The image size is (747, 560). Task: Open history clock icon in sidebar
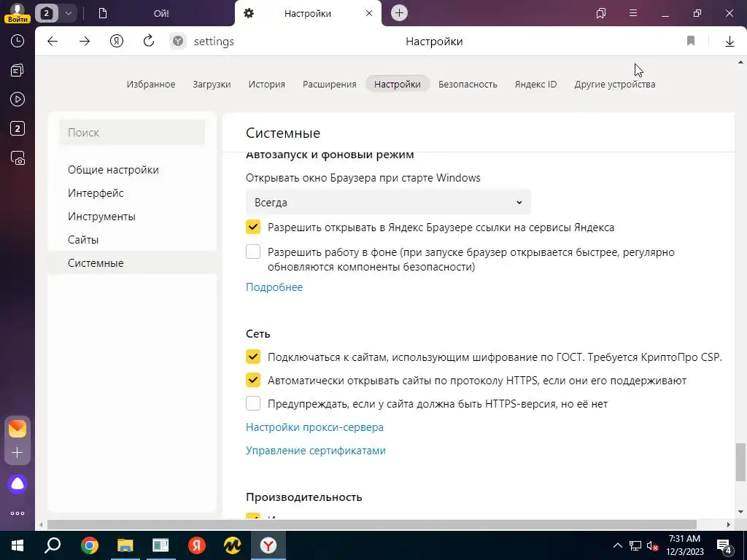point(18,41)
